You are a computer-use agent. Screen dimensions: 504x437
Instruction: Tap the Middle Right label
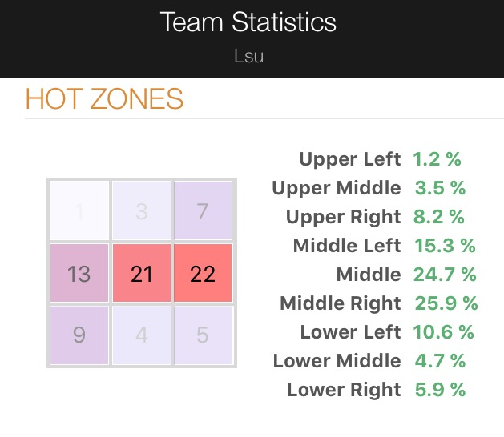tap(340, 303)
